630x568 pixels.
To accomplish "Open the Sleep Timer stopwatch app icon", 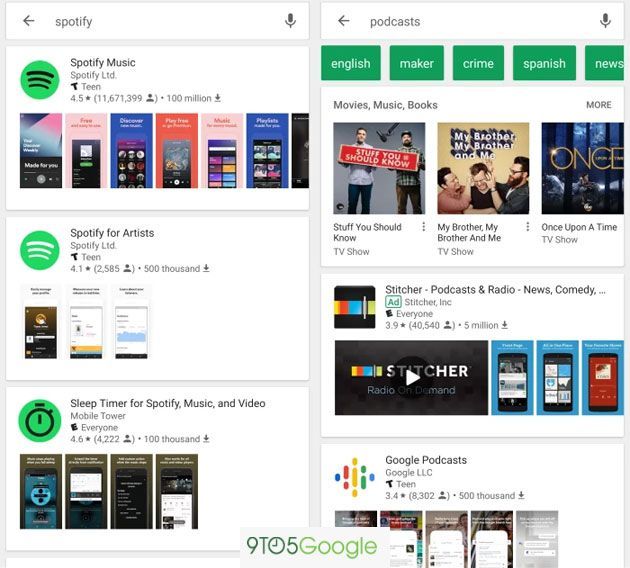I will click(40, 421).
